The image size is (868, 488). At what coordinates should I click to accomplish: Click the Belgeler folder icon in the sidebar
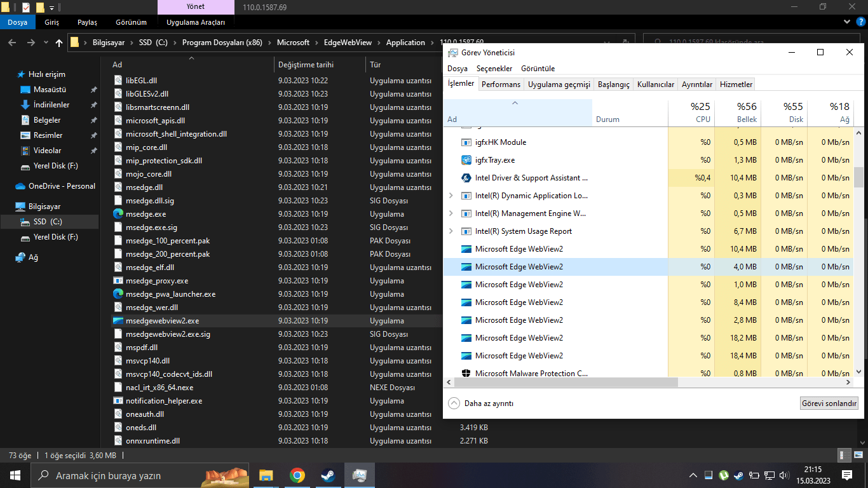pyautogui.click(x=25, y=120)
